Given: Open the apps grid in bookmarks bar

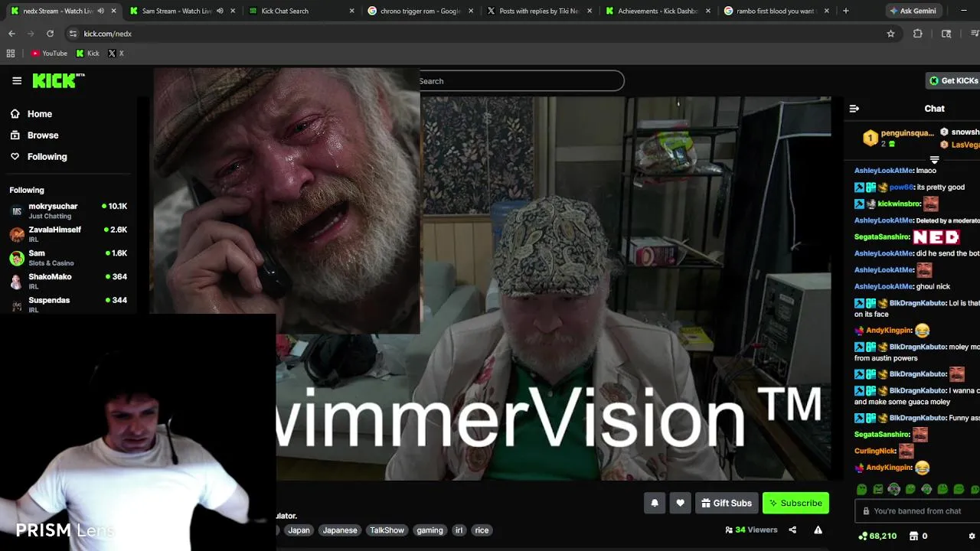Looking at the screenshot, I should click(11, 54).
